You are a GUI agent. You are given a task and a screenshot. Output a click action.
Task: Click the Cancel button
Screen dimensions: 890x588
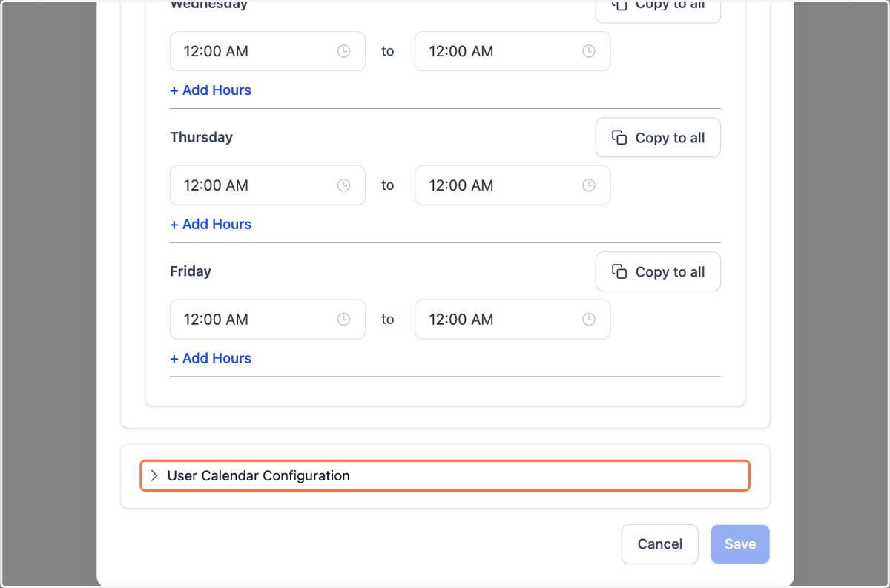tap(660, 544)
